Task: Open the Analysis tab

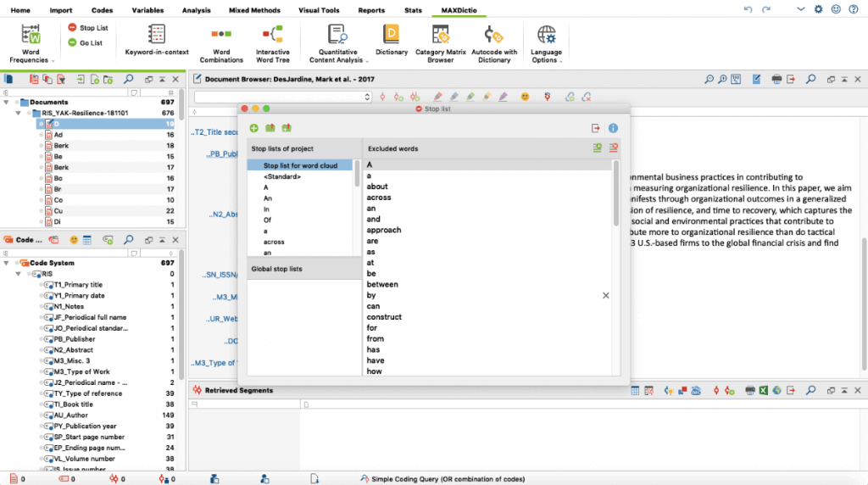Action: 196,10
